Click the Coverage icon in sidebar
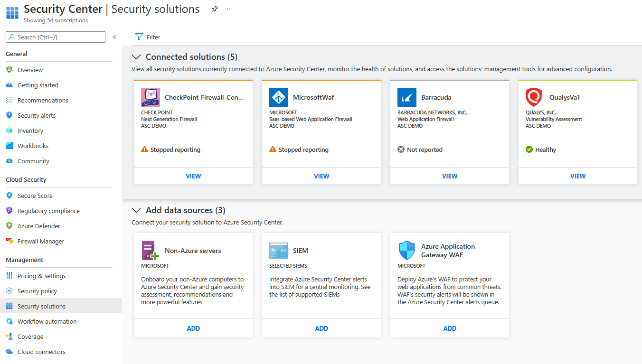 [x=9, y=336]
